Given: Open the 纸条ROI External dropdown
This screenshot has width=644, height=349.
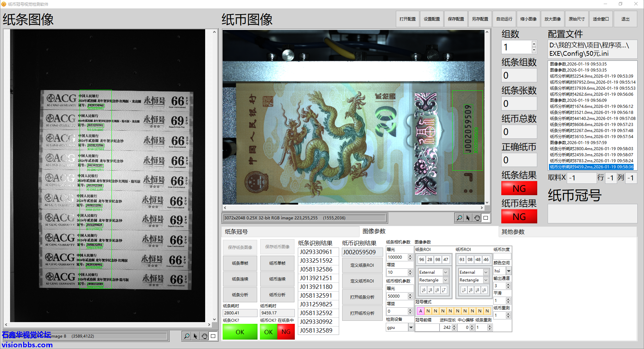Looking at the screenshot, I should [446, 272].
